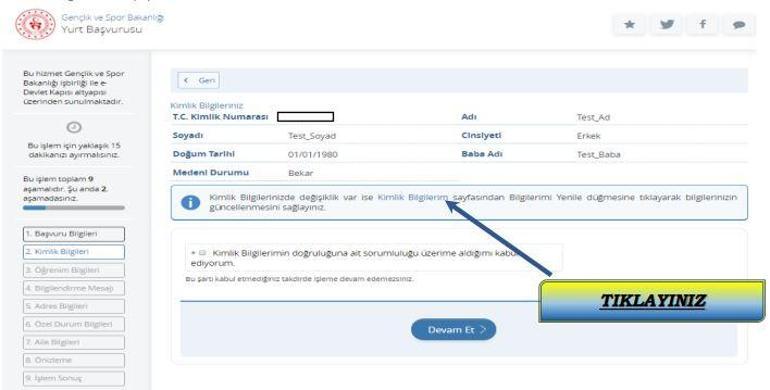
Task: Share on Twitter with the bird icon
Action: pyautogui.click(x=666, y=25)
